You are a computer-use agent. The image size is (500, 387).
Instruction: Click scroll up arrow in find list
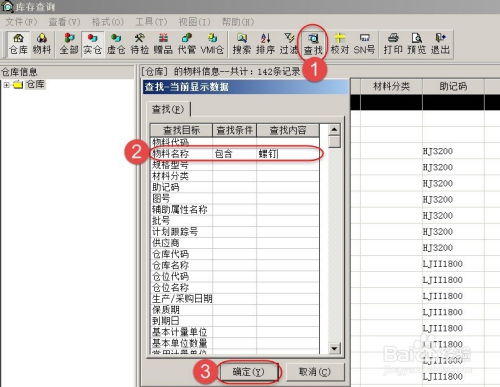click(334, 130)
